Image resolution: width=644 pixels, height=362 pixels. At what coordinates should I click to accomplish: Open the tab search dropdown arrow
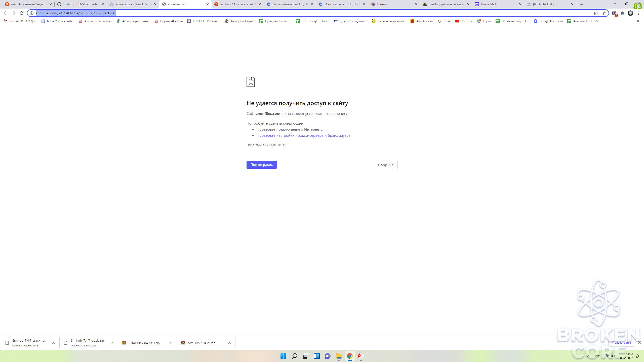click(x=603, y=4)
